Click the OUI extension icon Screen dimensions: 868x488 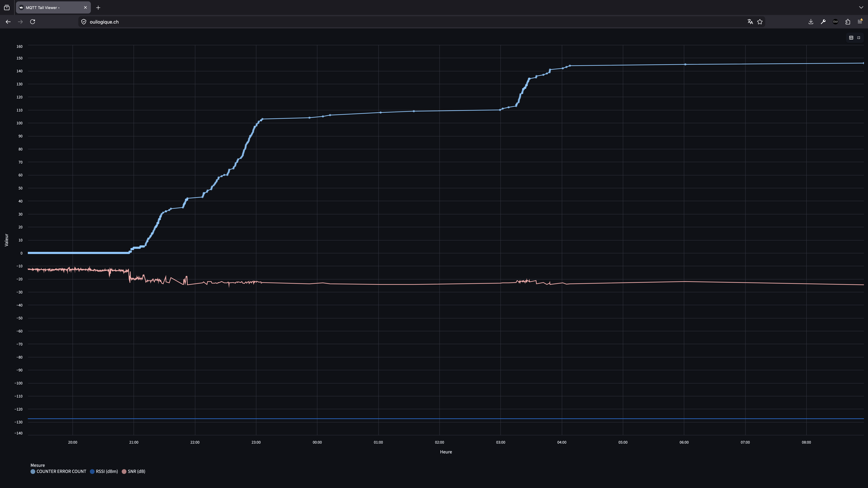click(x=835, y=22)
